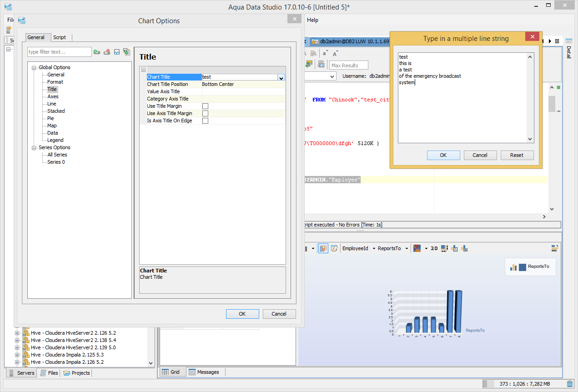
Task: Click the ReportsTo legend bar chart icon
Action: 513,267
